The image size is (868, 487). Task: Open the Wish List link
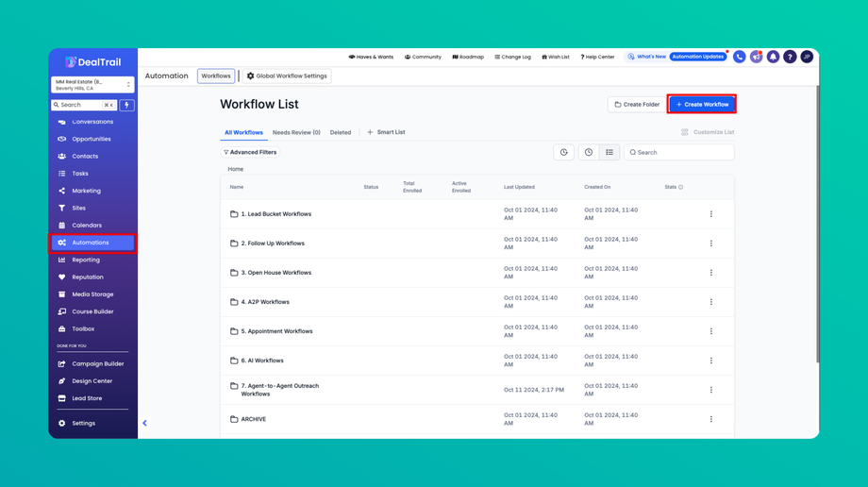tap(555, 57)
